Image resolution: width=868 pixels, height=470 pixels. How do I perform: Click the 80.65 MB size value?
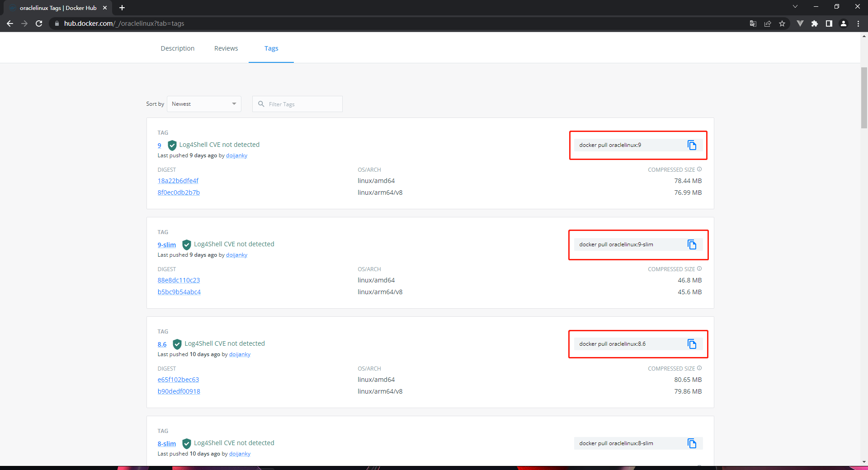pyautogui.click(x=688, y=380)
